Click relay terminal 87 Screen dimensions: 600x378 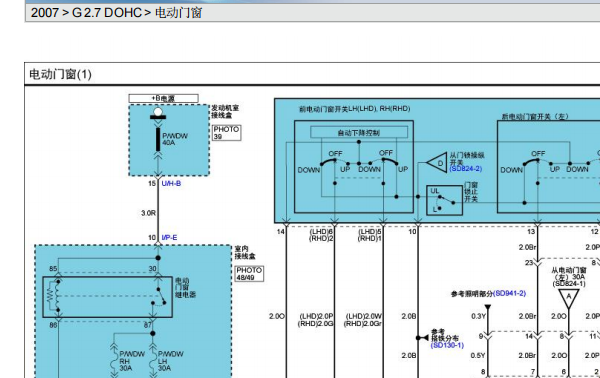click(x=148, y=325)
